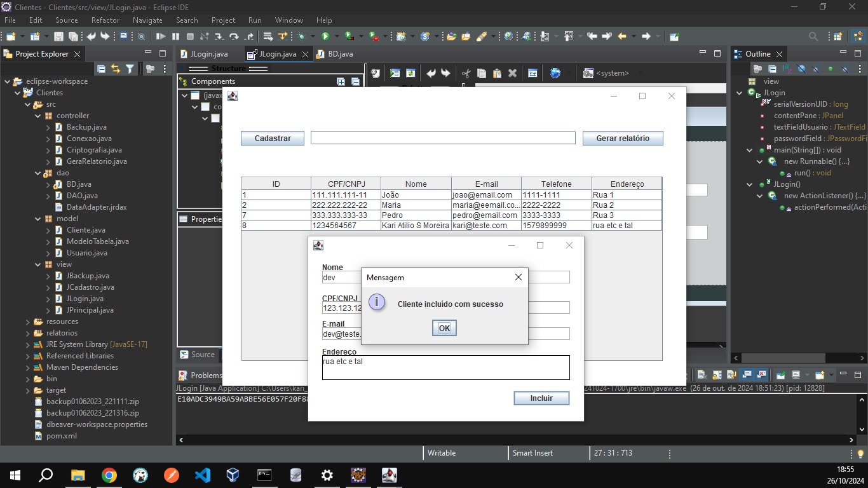
Task: Toggle Hide Fields in Outline
Action: [x=801, y=69]
